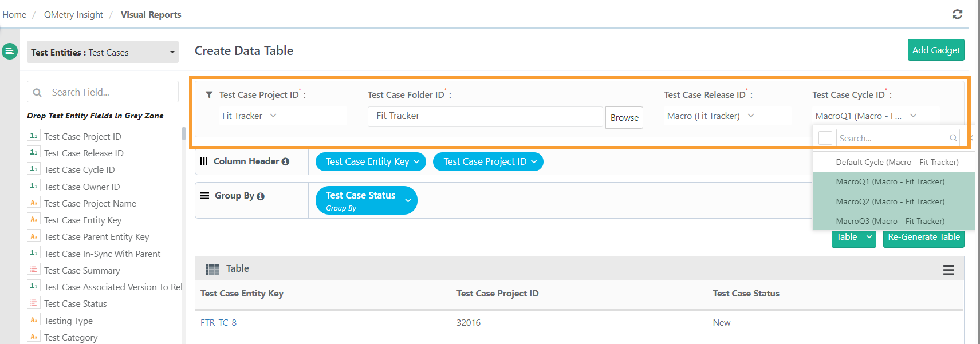This screenshot has width=980, height=344.
Task: Click the Column Header info icon
Action: 285,162
